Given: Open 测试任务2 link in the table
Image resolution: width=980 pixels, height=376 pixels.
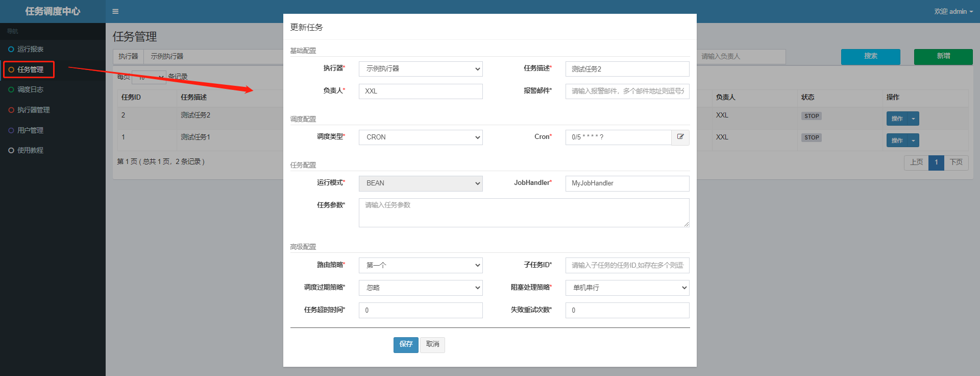Looking at the screenshot, I should coord(195,115).
